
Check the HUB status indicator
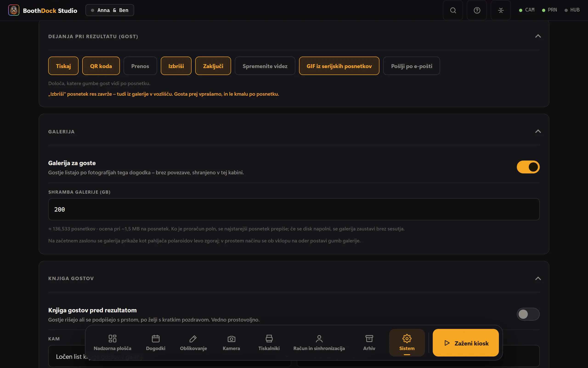pyautogui.click(x=572, y=10)
